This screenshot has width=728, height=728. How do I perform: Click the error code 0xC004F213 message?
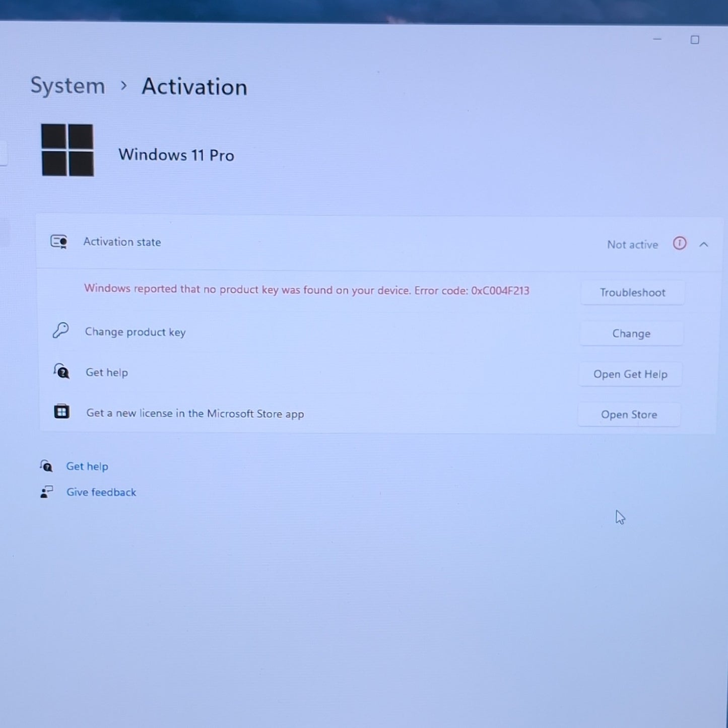[306, 290]
